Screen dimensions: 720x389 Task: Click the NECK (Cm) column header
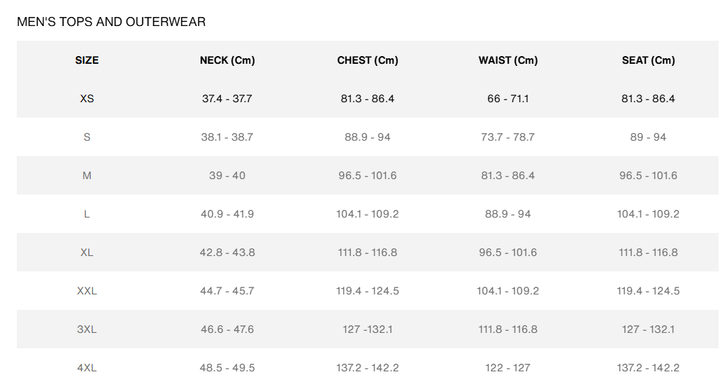point(227,60)
